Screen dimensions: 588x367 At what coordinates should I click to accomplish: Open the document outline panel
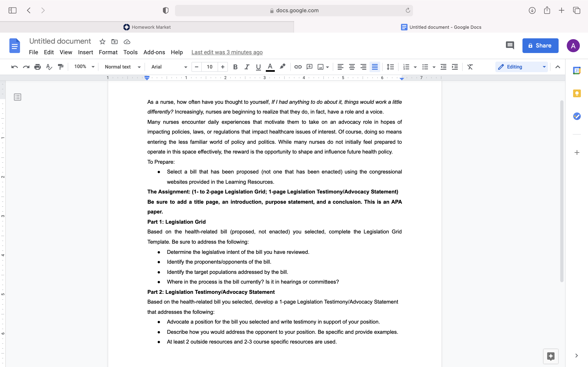[x=18, y=97]
